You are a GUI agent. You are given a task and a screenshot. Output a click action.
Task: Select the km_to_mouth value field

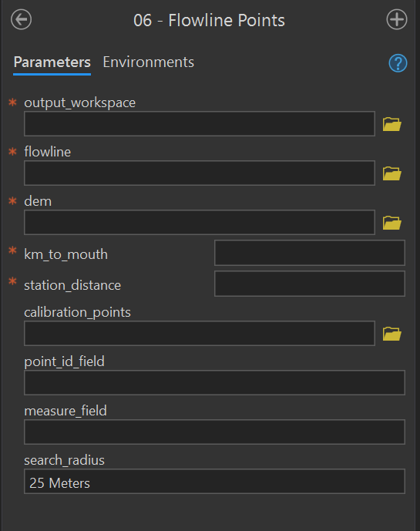[x=310, y=253]
